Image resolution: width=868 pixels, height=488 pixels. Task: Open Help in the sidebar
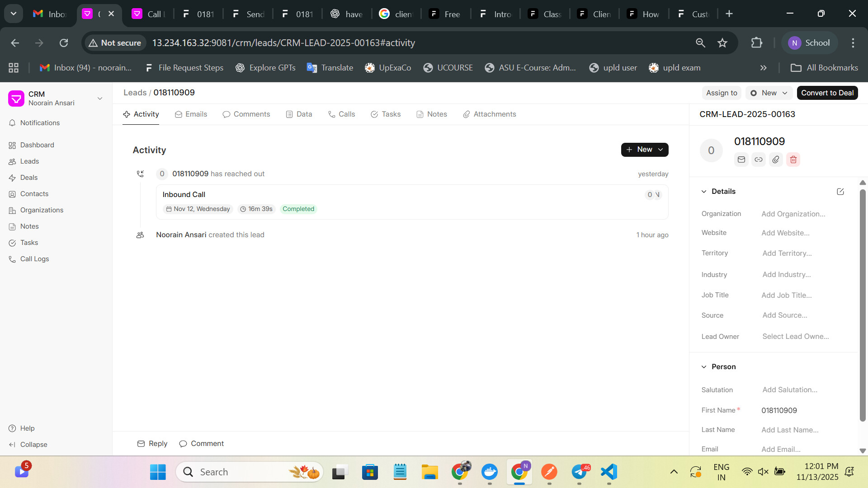coord(27,428)
